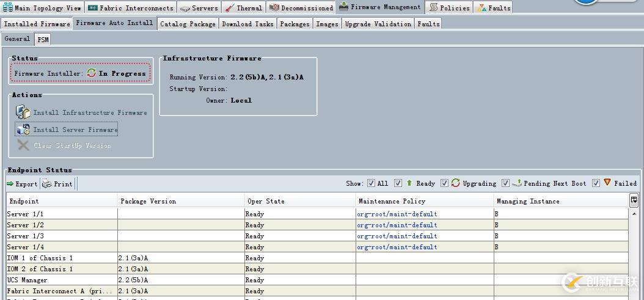Select the UCS Manager endpoint row

(x=61, y=280)
